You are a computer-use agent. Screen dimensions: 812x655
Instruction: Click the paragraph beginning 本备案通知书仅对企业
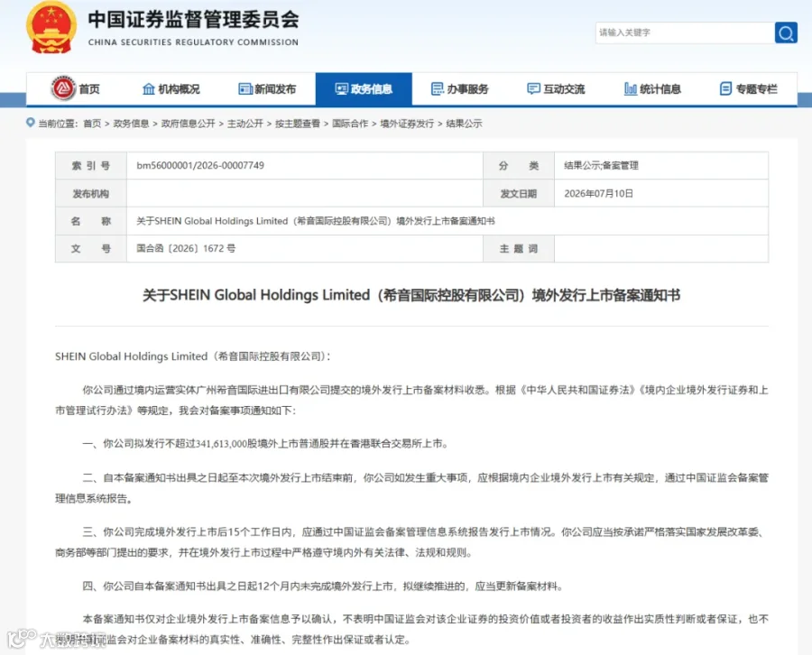[411, 629]
